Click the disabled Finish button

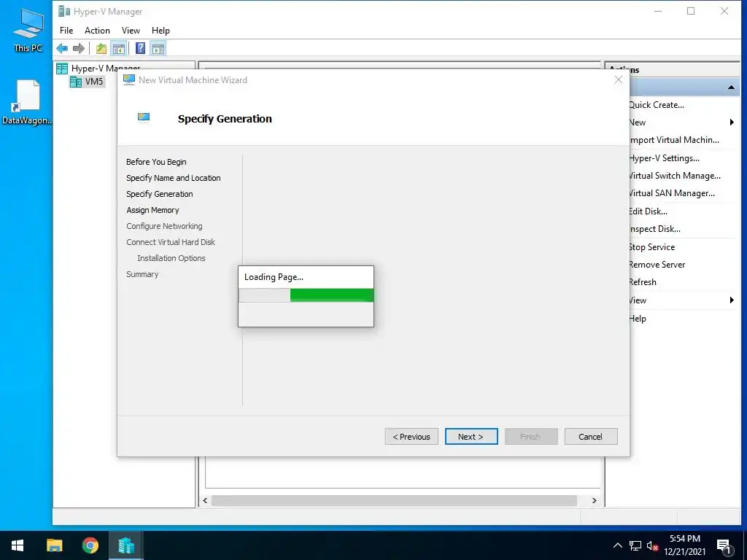pyautogui.click(x=531, y=437)
